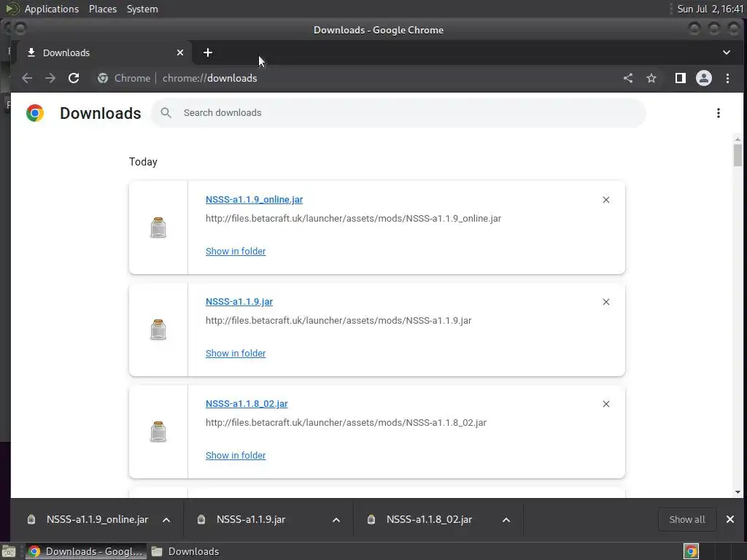The width and height of the screenshot is (747, 560).
Task: Focus the Search downloads field
Action: point(398,113)
